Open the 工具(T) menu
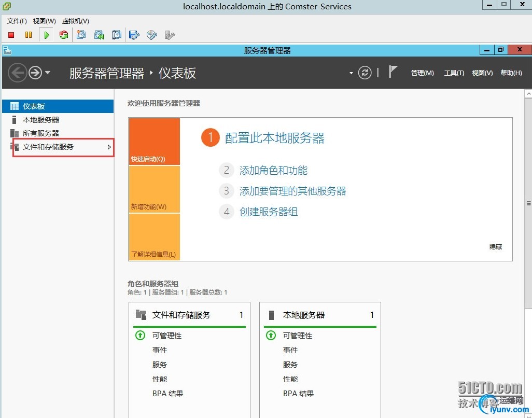 pyautogui.click(x=454, y=73)
